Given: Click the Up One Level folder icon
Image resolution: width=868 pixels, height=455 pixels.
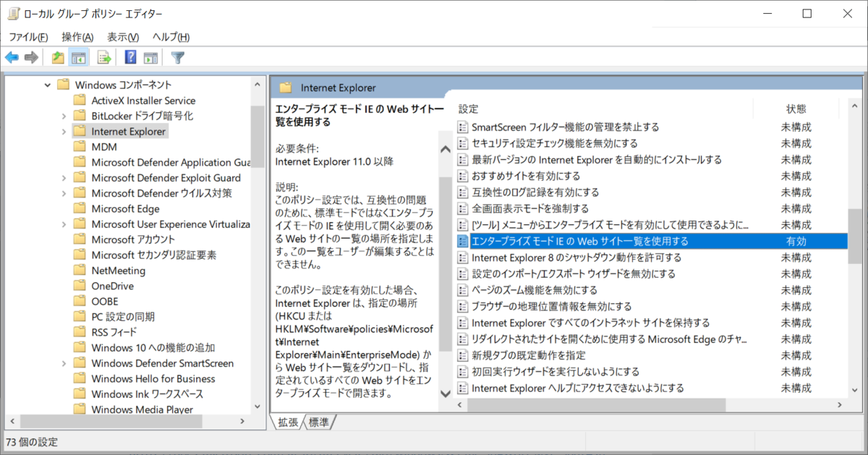Looking at the screenshot, I should (x=58, y=58).
